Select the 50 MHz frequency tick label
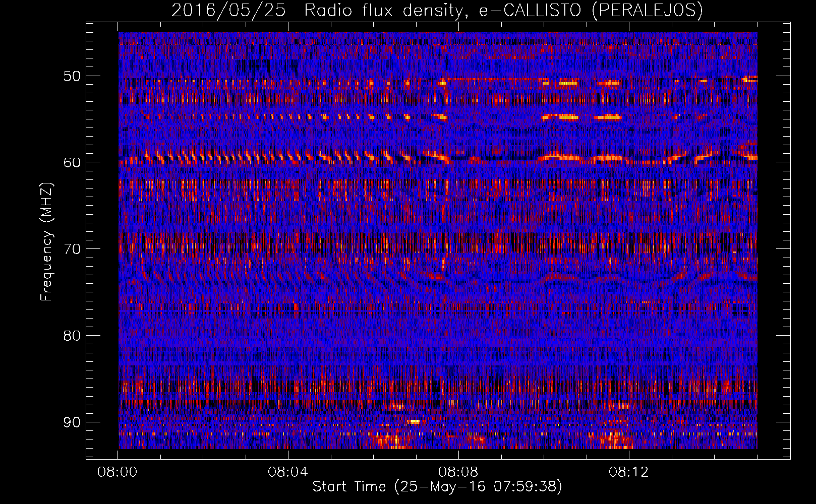Screen dimensions: 816x504 (71, 76)
